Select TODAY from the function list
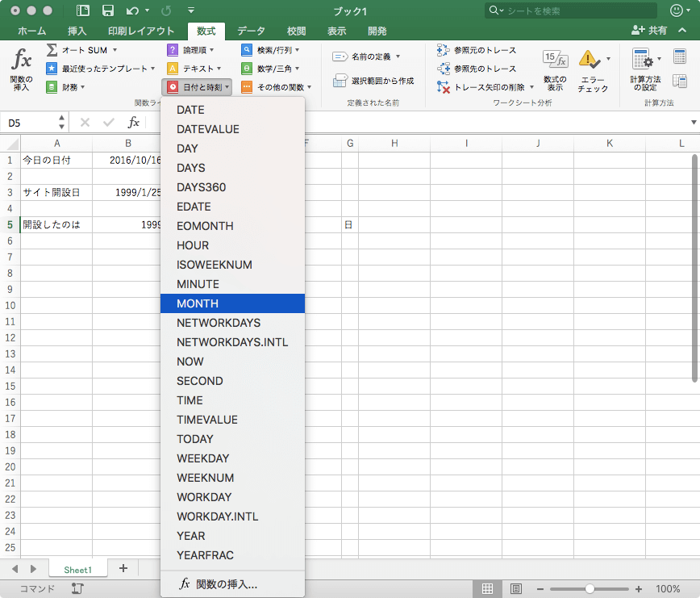 click(x=232, y=440)
